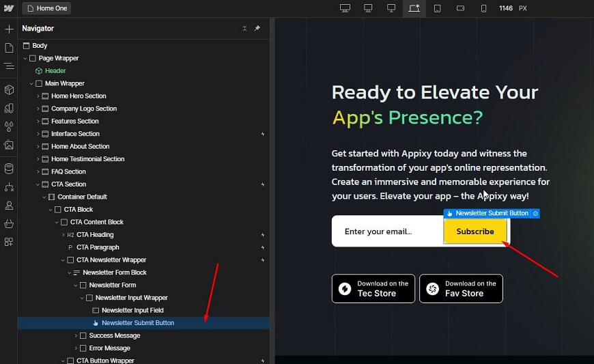Screen dimensions: 594x364
Task: Collapse all in Navigator header
Action: 244,29
